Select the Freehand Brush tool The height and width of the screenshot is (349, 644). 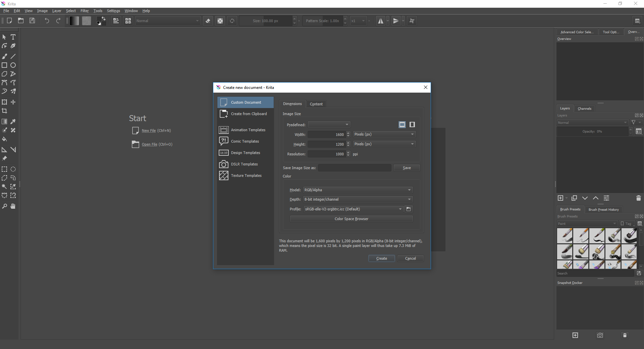4,56
